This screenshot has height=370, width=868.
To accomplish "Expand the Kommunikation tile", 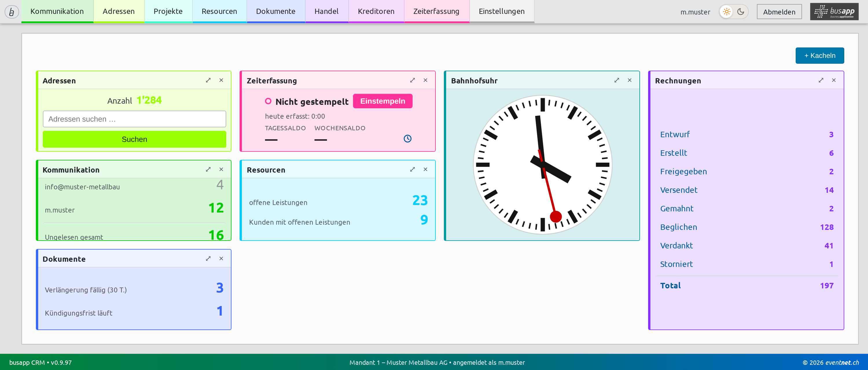I will pos(208,169).
